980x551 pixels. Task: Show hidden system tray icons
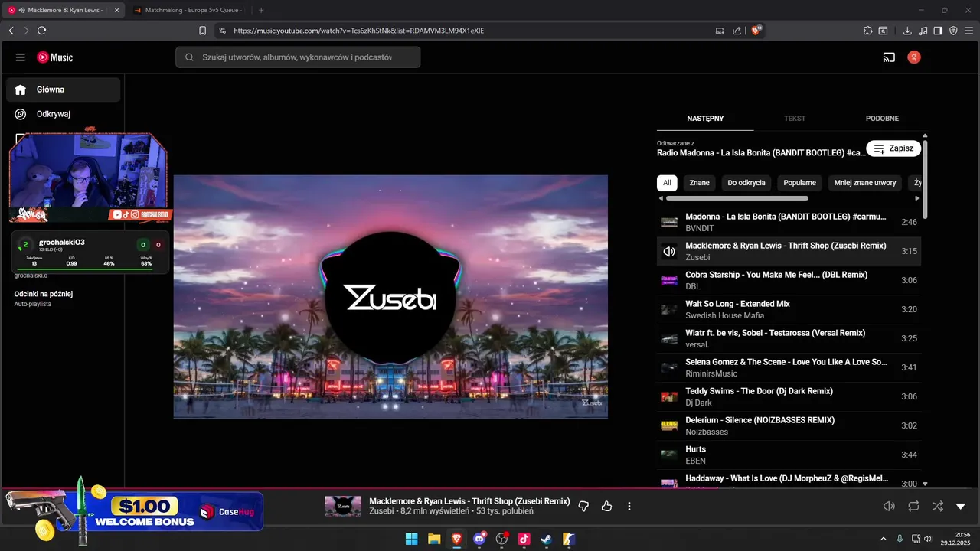pos(884,539)
